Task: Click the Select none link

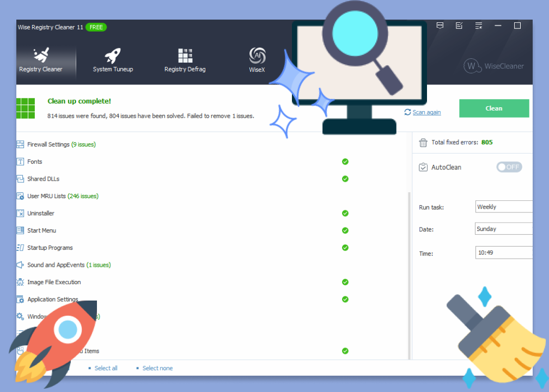Action: click(157, 368)
